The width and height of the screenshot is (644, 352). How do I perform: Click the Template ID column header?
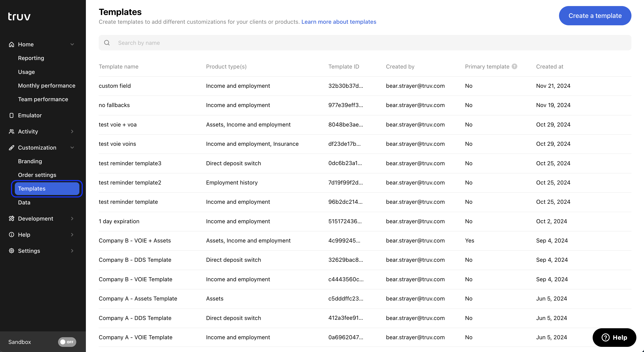coord(344,67)
